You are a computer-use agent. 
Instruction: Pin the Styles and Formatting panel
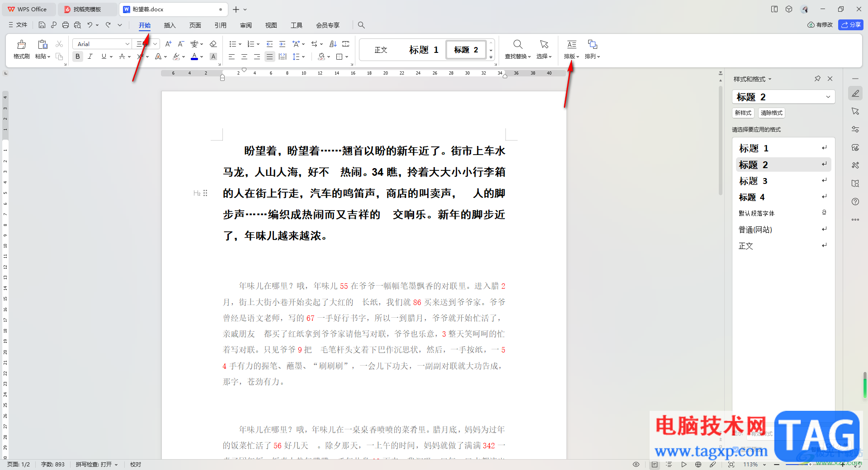(x=817, y=79)
